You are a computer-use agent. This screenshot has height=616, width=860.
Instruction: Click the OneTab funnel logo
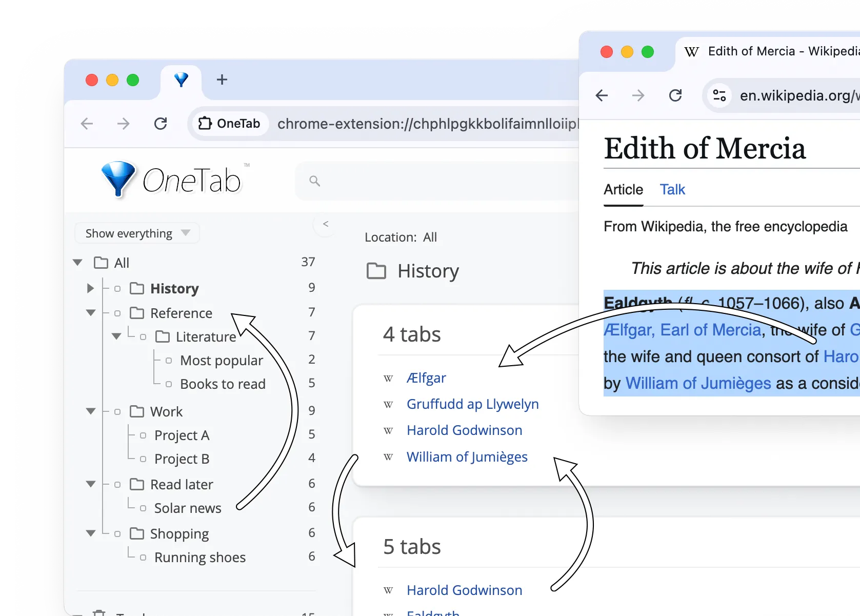[118, 178]
